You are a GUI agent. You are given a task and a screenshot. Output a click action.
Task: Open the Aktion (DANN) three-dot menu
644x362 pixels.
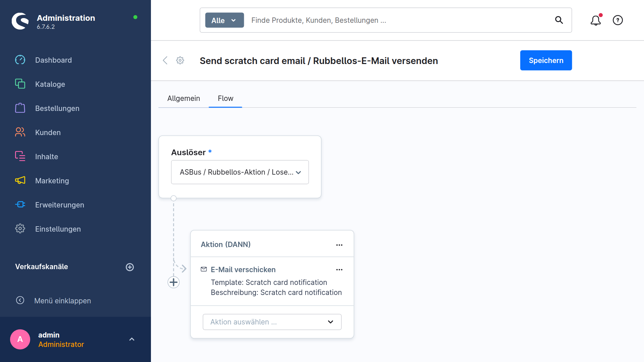(339, 245)
